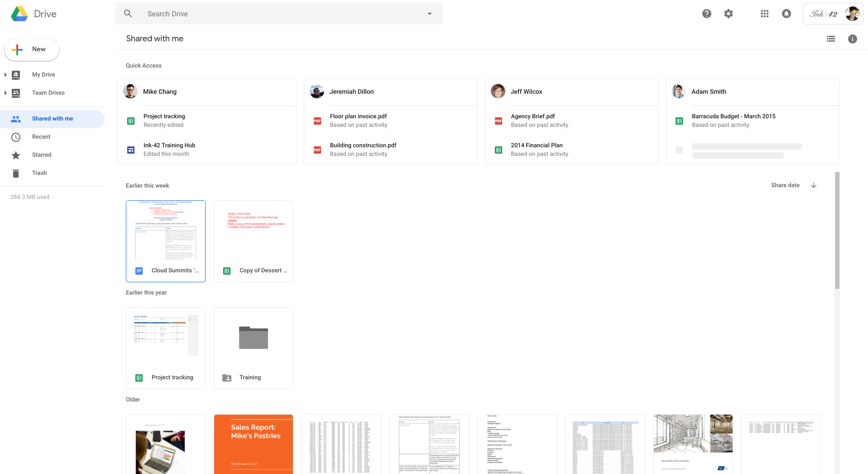Image resolution: width=868 pixels, height=474 pixels.
Task: Click the Help question mark icon
Action: click(707, 14)
